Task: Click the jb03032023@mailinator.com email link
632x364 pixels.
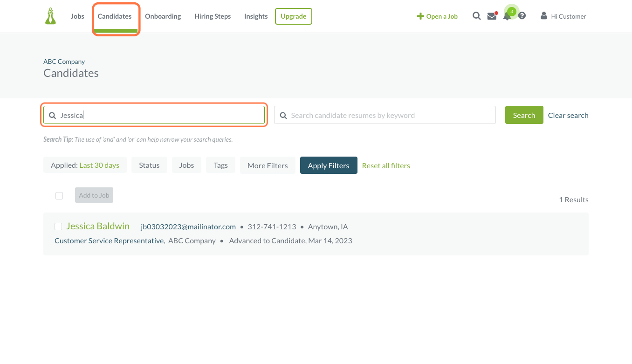Action: (x=188, y=227)
